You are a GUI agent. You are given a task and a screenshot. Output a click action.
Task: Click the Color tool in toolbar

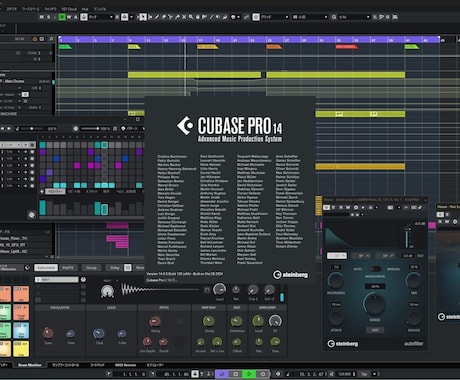pos(233,17)
